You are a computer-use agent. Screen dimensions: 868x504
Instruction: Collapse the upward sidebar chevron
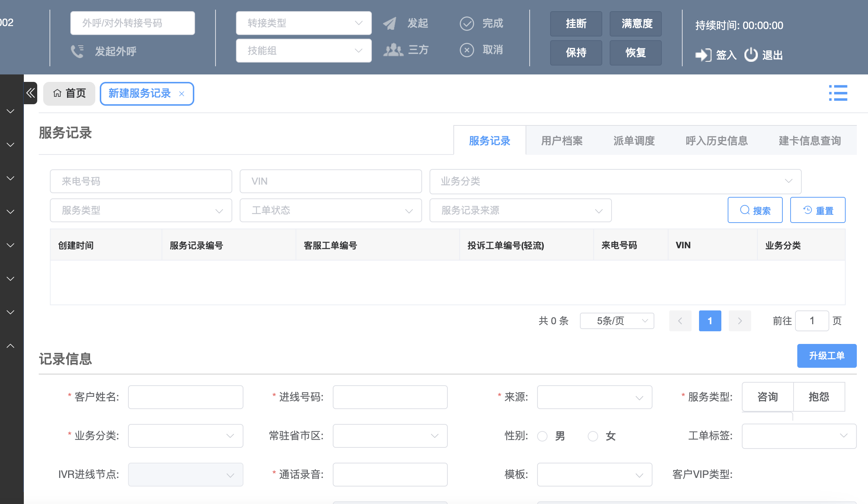coord(10,346)
